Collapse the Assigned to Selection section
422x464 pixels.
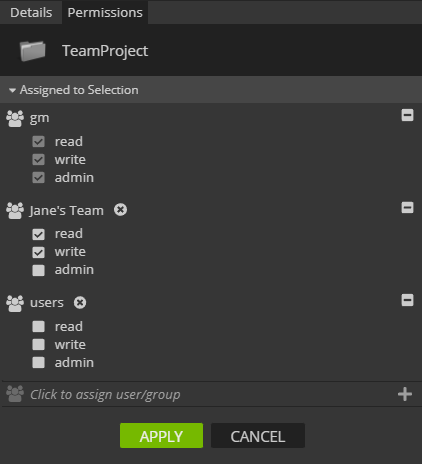click(12, 90)
